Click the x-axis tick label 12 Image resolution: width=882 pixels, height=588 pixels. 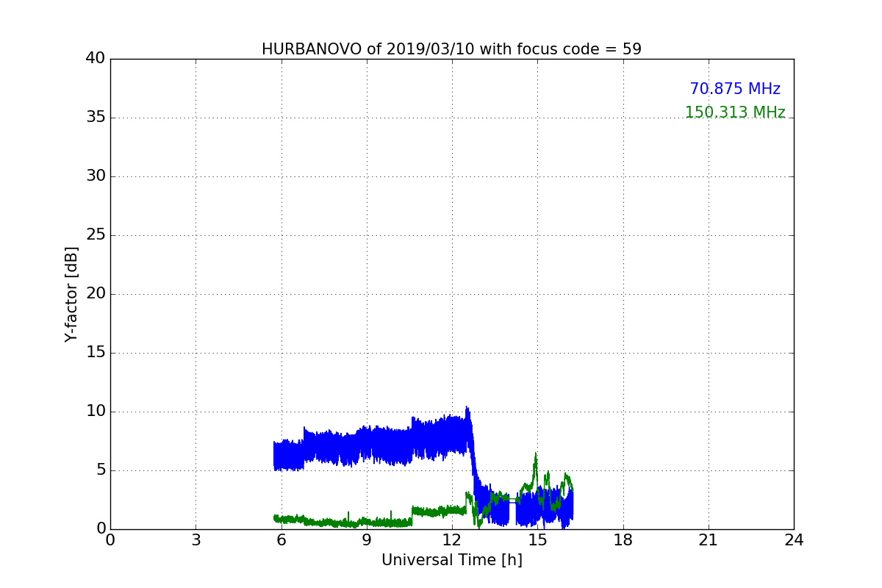click(x=452, y=540)
